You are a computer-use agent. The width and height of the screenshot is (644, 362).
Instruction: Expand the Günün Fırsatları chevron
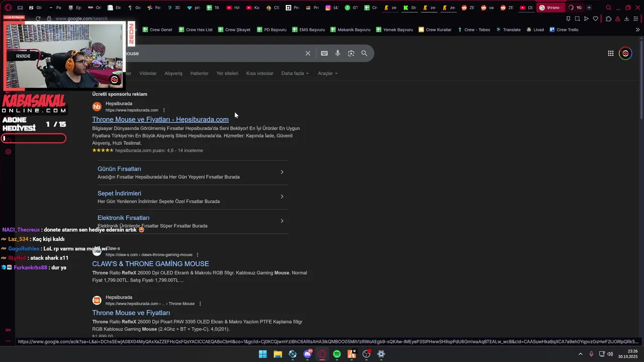[x=282, y=172]
